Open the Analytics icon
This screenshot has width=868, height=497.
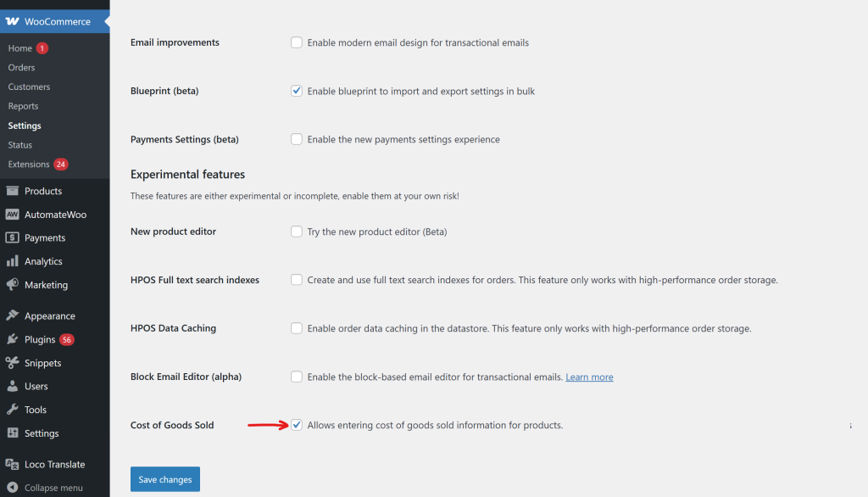tap(12, 261)
